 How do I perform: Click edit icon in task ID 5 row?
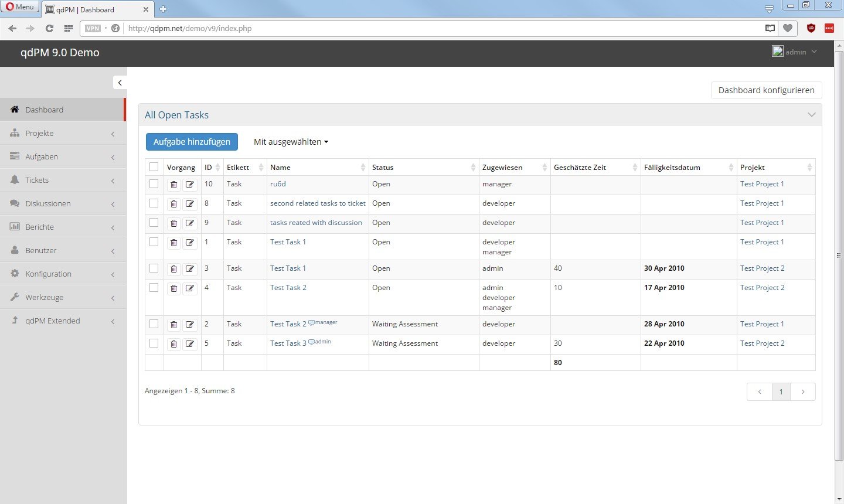(x=190, y=345)
